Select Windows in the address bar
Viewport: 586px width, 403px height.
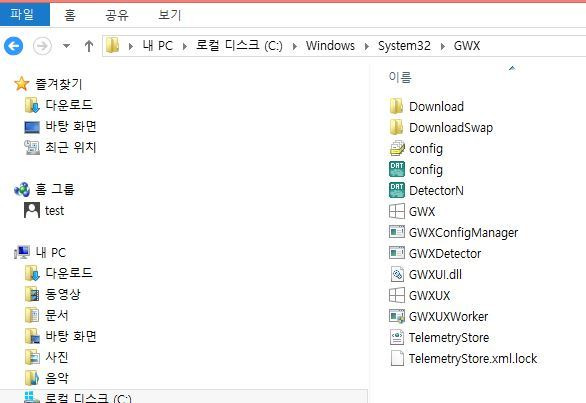(x=330, y=46)
